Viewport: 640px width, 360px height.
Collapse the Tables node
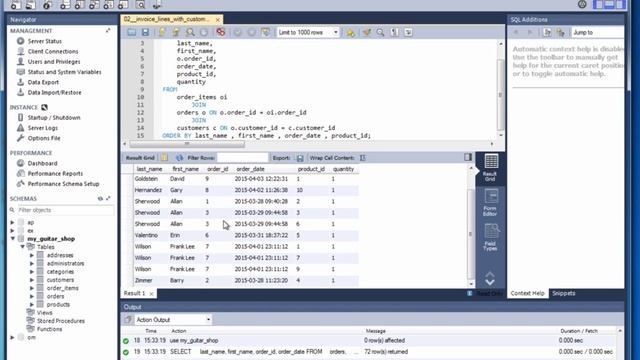pos(23,247)
